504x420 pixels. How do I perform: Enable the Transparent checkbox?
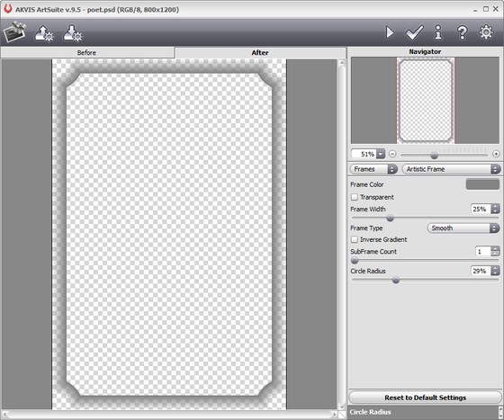(355, 197)
